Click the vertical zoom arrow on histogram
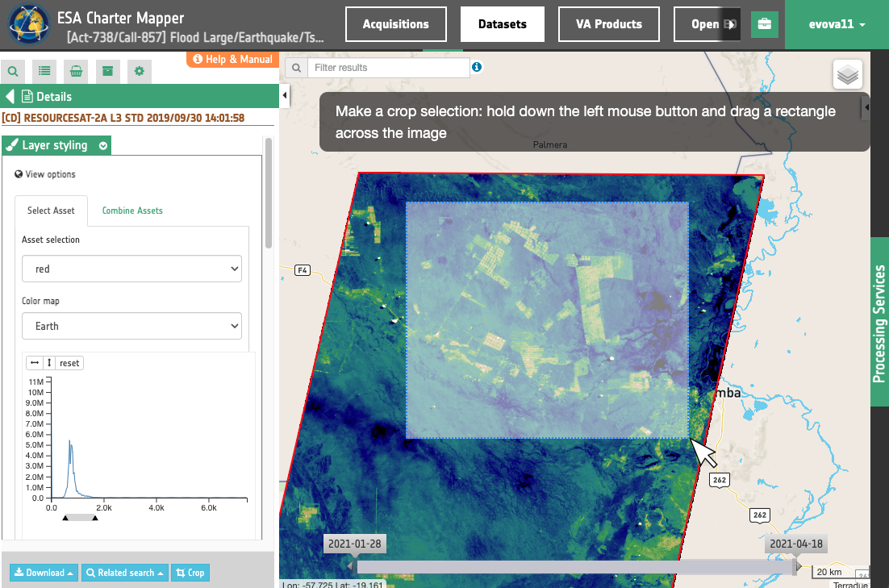Screen dimensions: 889x588 tap(49, 363)
